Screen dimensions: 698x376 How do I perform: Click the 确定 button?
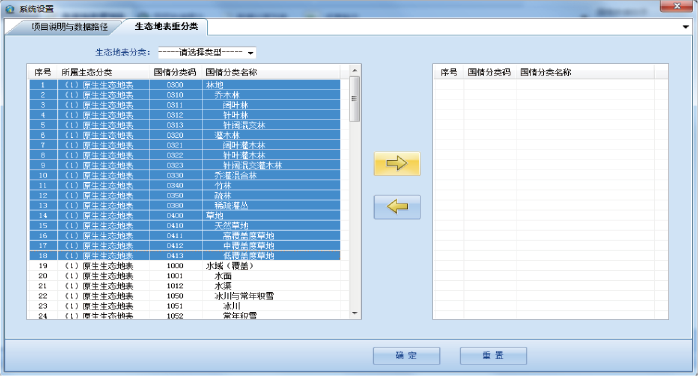click(406, 356)
